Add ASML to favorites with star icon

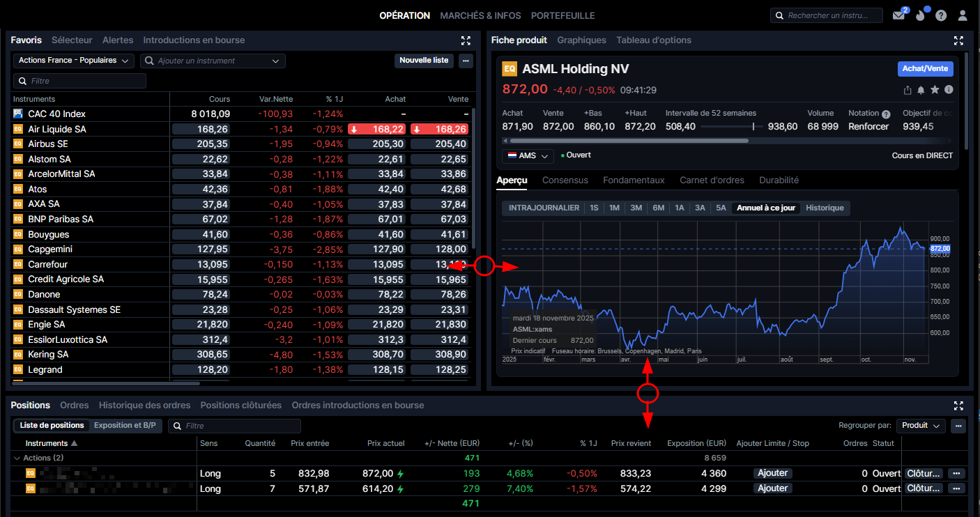[935, 90]
